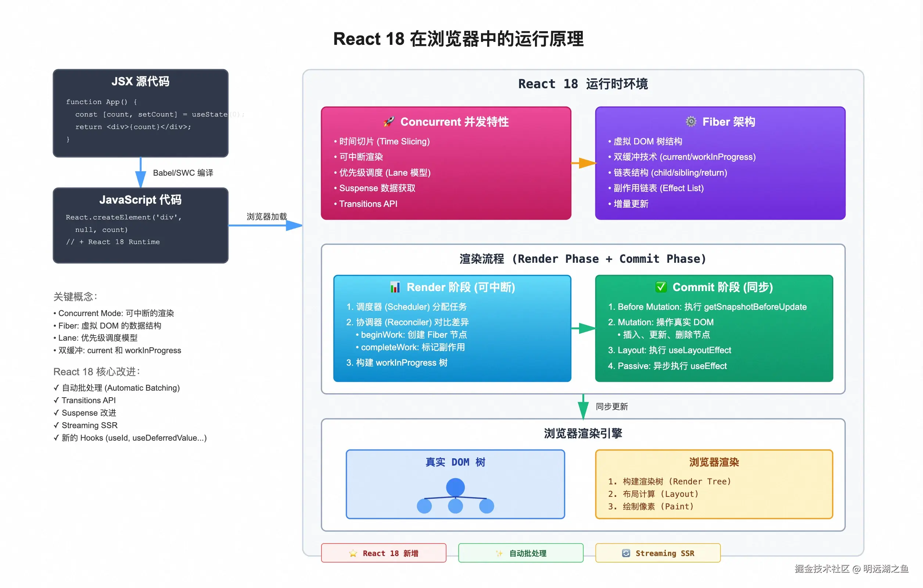Click the gear icon beside Fiber 架构
This screenshot has width=923, height=588.
coord(691,122)
